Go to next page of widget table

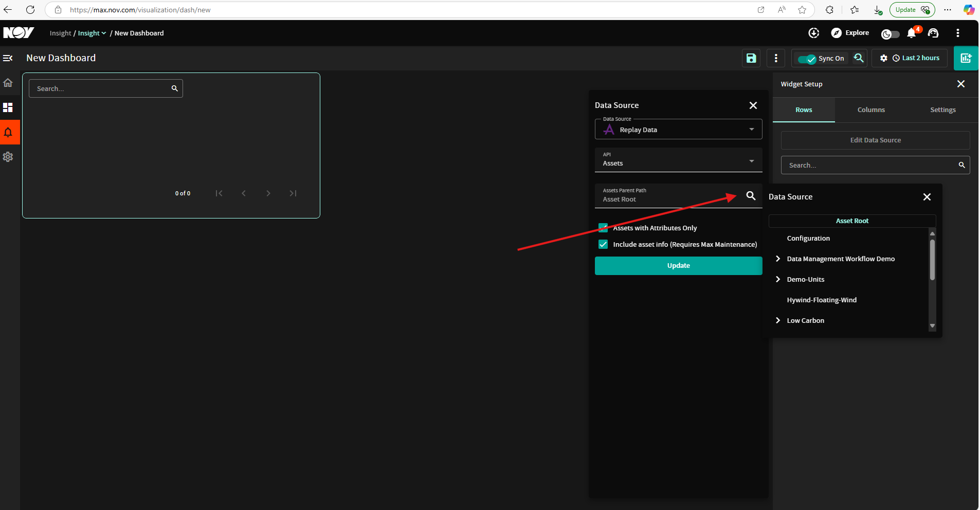pos(268,193)
